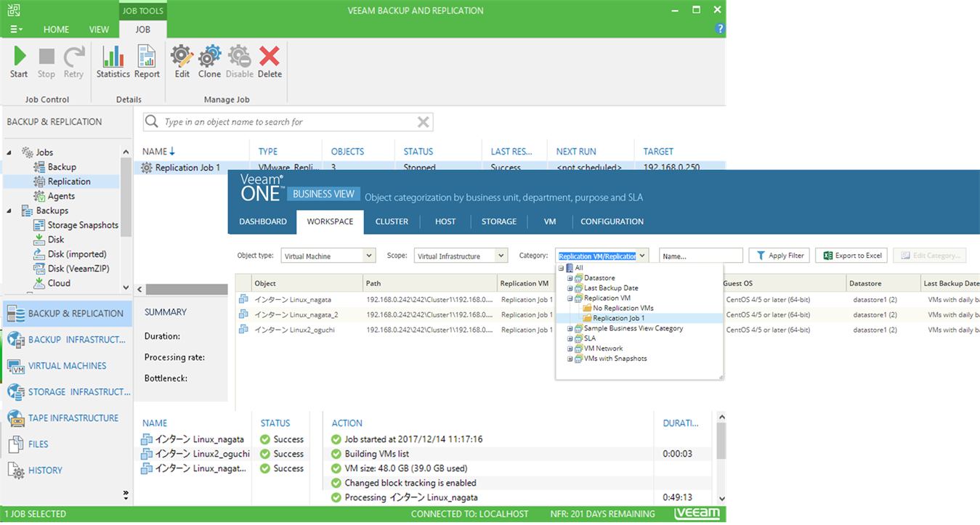Open the Scope dropdown

(x=461, y=256)
